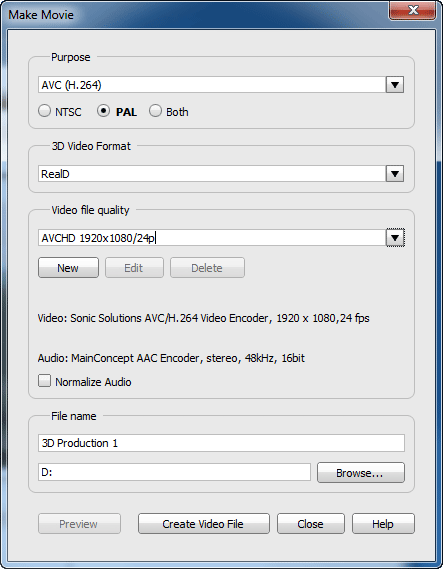Open the Purpose dropdown arrow
This screenshot has height=569, width=443.
(395, 85)
